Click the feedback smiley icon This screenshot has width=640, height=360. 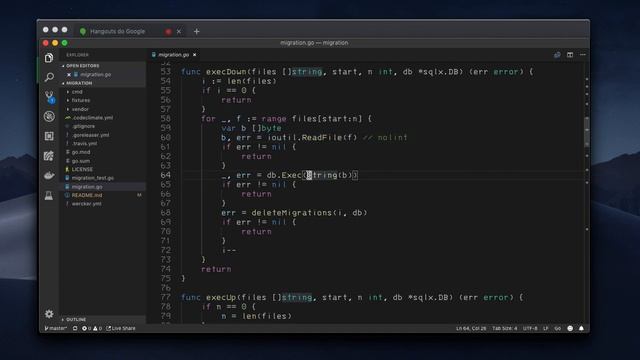point(570,328)
